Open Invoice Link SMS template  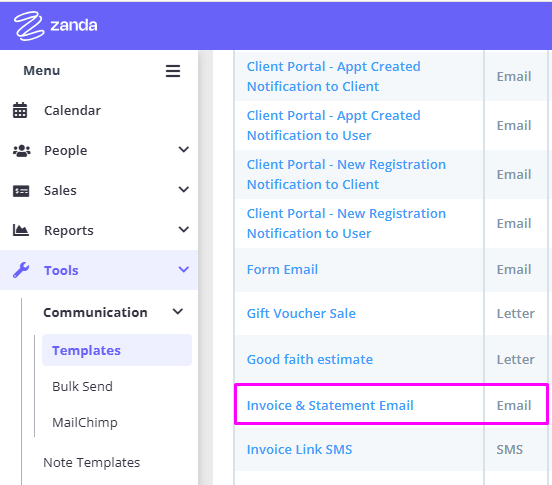299,449
